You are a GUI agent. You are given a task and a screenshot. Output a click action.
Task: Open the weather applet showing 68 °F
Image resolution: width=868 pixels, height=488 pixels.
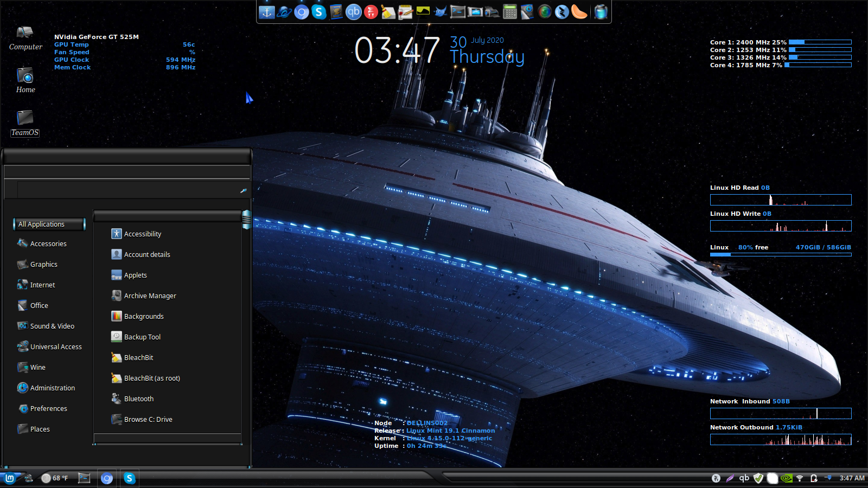(x=55, y=478)
